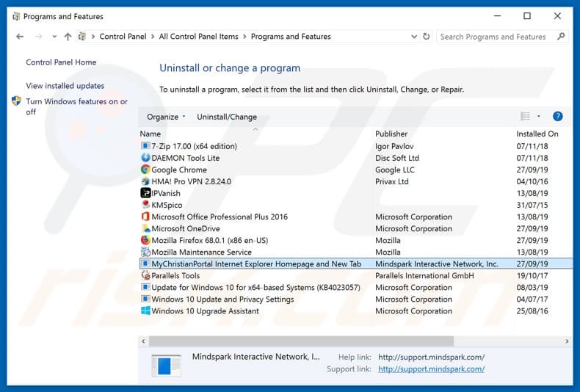Select the Windows 10 Upgrade Assistant entry
Image resolution: width=580 pixels, height=392 pixels.
[x=355, y=311]
